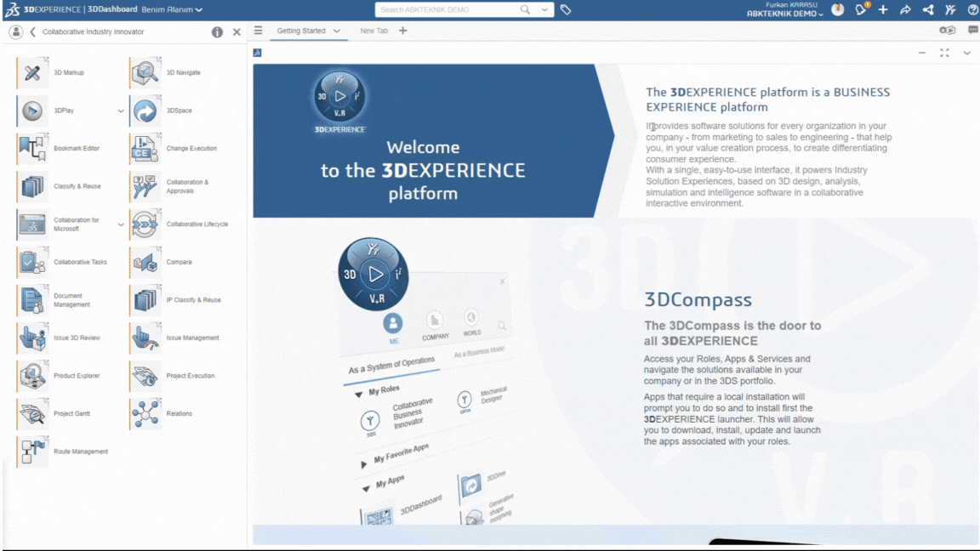The width and height of the screenshot is (980, 551).
Task: Open the 3D Markup app
Action: [32, 73]
